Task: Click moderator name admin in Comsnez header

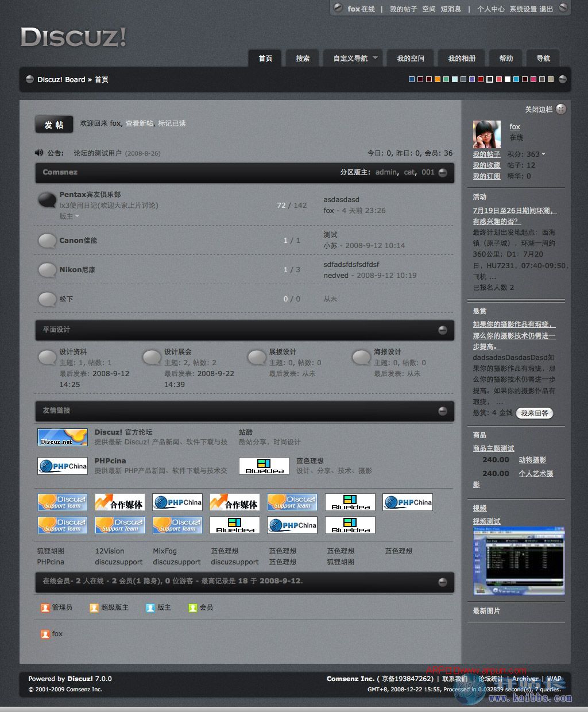Action: (x=386, y=172)
